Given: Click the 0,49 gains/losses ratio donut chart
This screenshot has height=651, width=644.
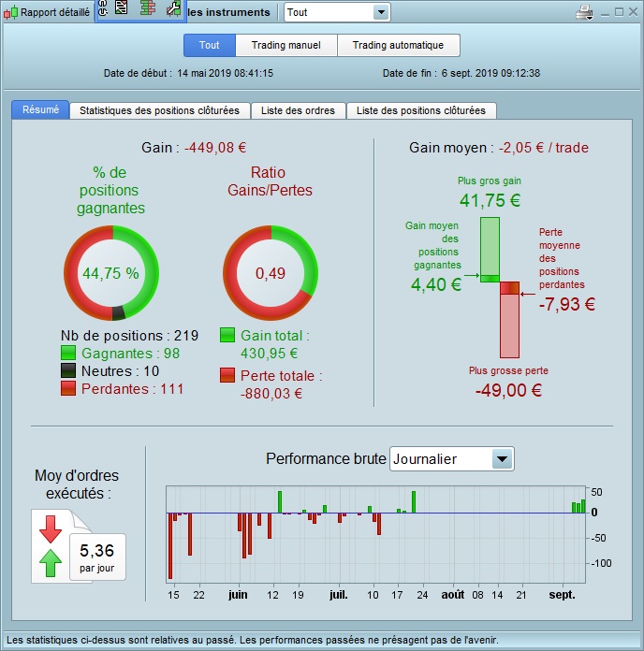Looking at the screenshot, I should pyautogui.click(x=271, y=273).
